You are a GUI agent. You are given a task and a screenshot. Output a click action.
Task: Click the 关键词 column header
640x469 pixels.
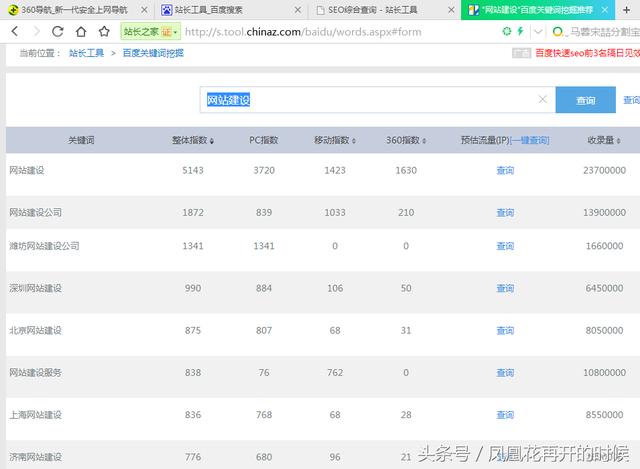[81, 140]
